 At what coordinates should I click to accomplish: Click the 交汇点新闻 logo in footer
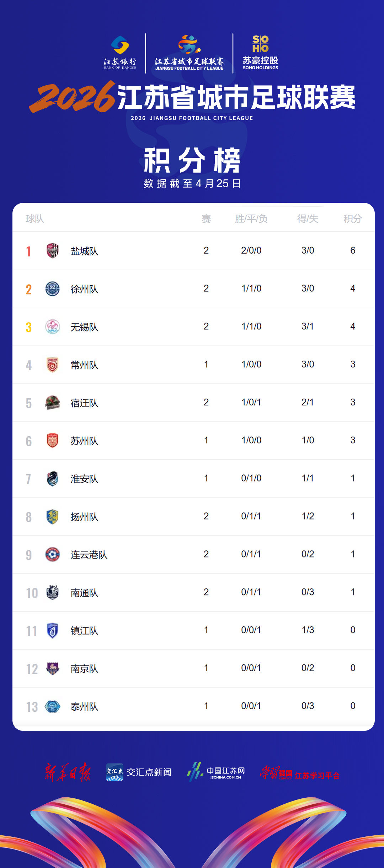pos(139,772)
